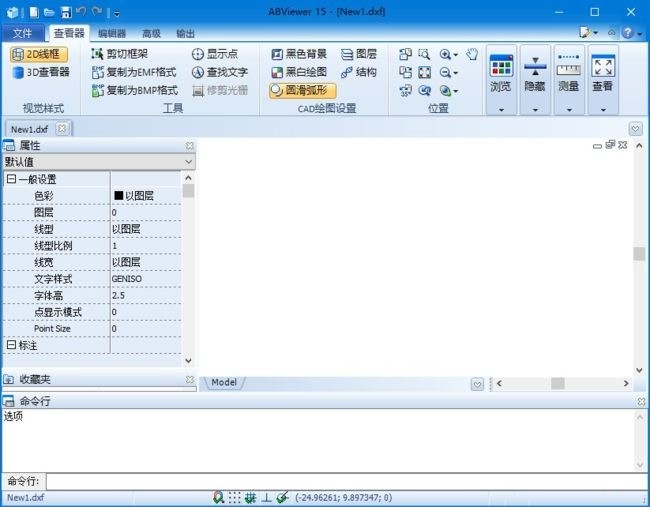Open a file via the quick access folder icon
This screenshot has width=650, height=507.
coord(49,12)
